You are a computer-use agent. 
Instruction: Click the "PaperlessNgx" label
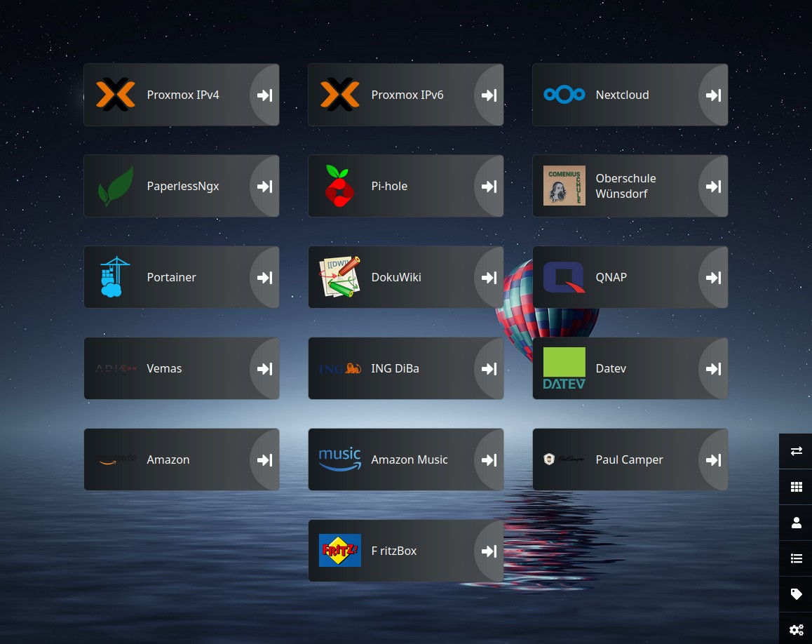[x=183, y=187]
